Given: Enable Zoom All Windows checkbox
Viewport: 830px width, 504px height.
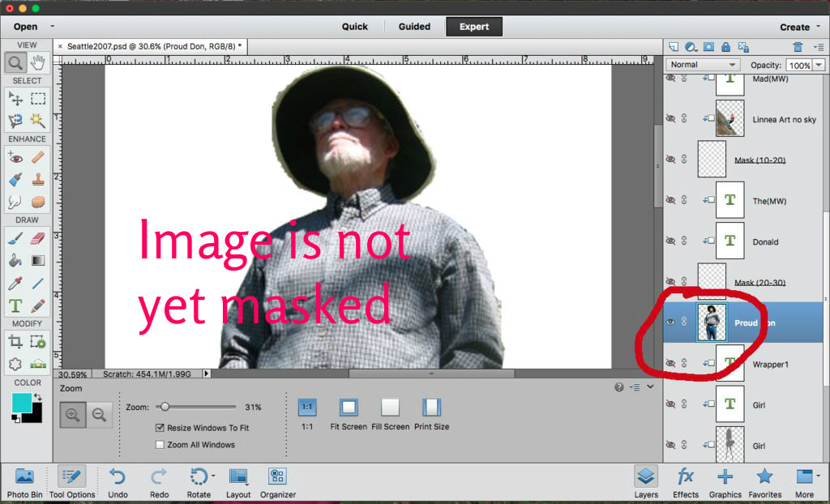Looking at the screenshot, I should [x=160, y=445].
